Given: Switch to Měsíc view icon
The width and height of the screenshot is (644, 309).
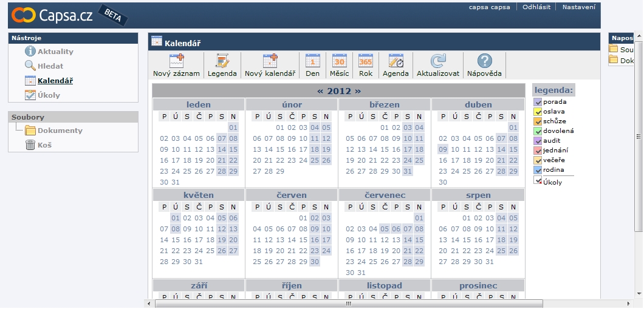Looking at the screenshot, I should (339, 61).
